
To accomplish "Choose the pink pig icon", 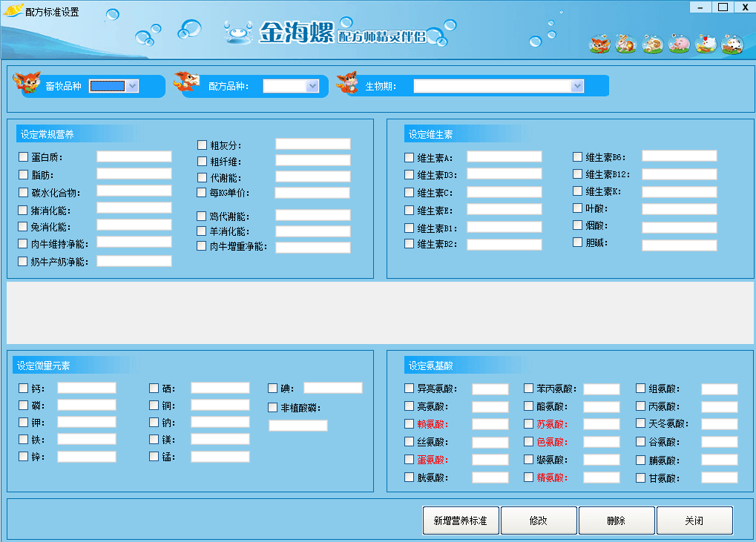I will point(679,44).
